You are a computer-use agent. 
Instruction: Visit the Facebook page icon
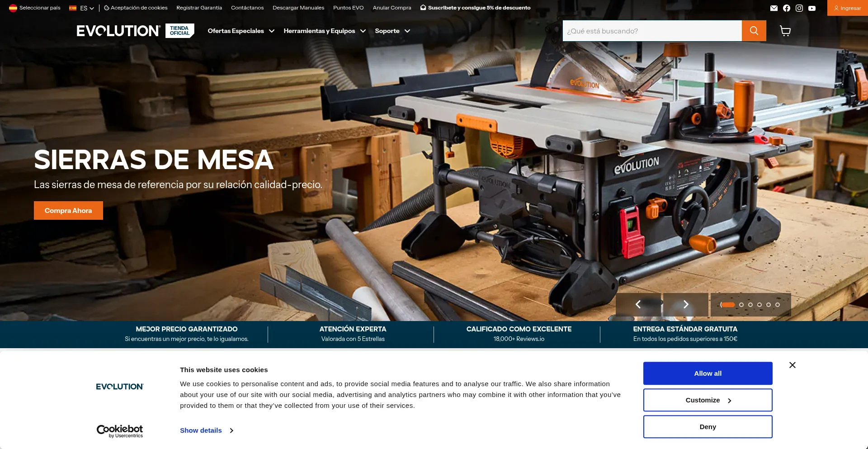click(787, 8)
